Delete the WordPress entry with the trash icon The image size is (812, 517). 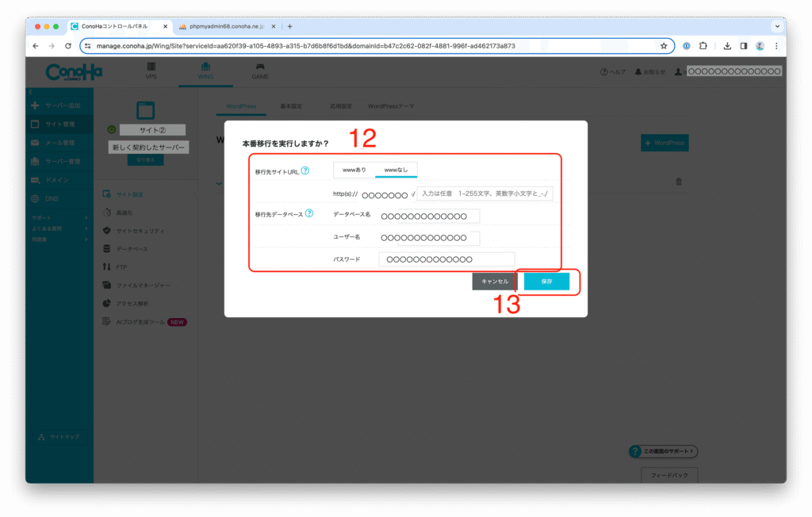pyautogui.click(x=679, y=182)
